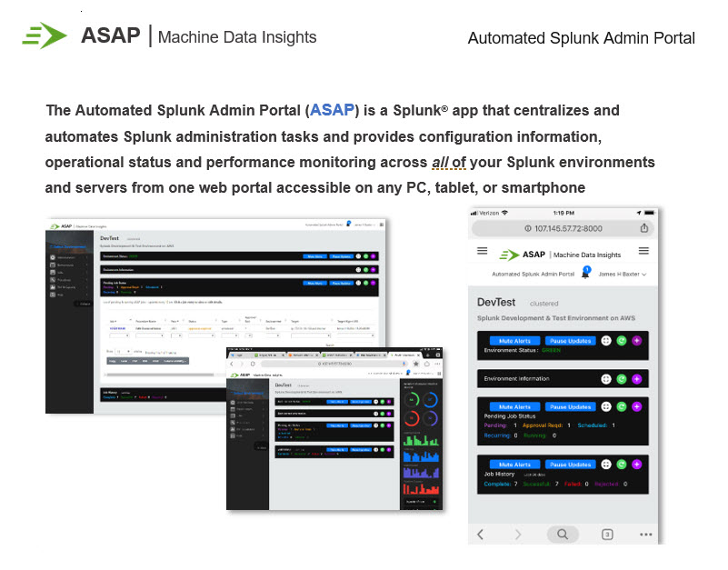Click the 'DevTest' heading on the phone screen

click(496, 303)
